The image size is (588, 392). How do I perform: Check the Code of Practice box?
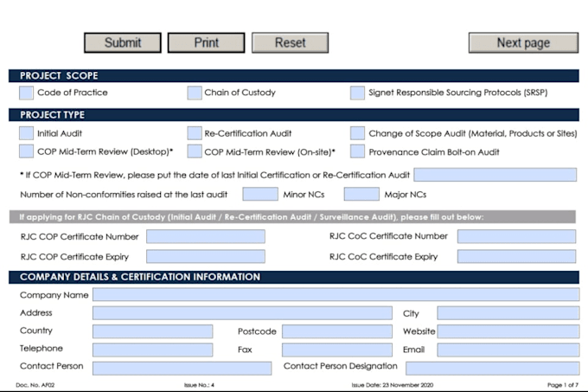click(x=26, y=93)
